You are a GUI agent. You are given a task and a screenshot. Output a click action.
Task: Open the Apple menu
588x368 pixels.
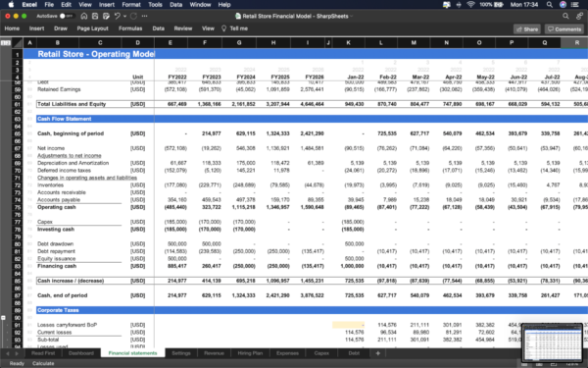11,5
